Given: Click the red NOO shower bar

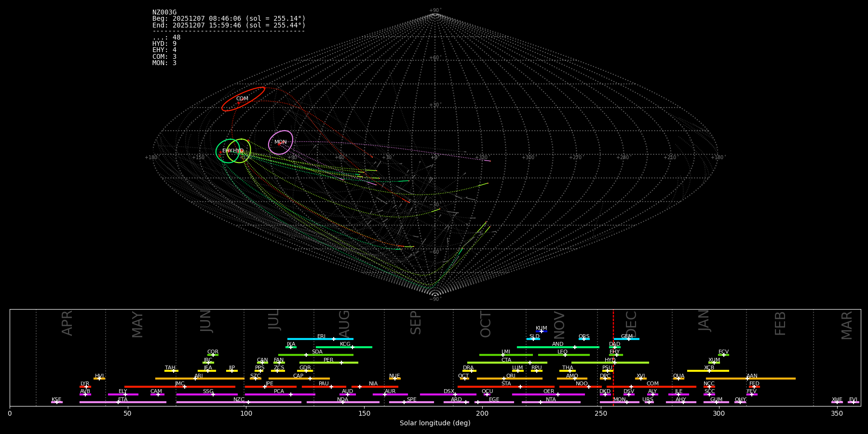Looking at the screenshot, I should (581, 387).
